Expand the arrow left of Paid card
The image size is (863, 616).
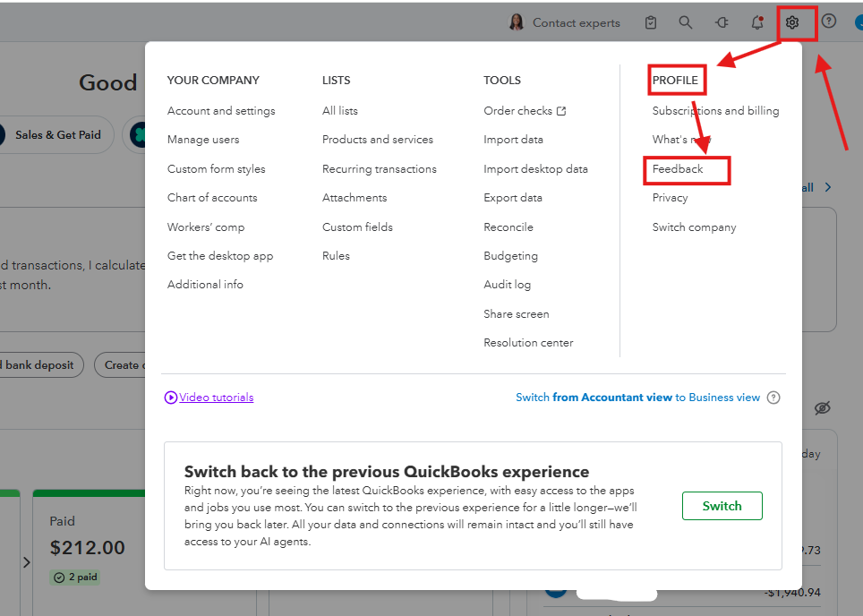[27, 562]
